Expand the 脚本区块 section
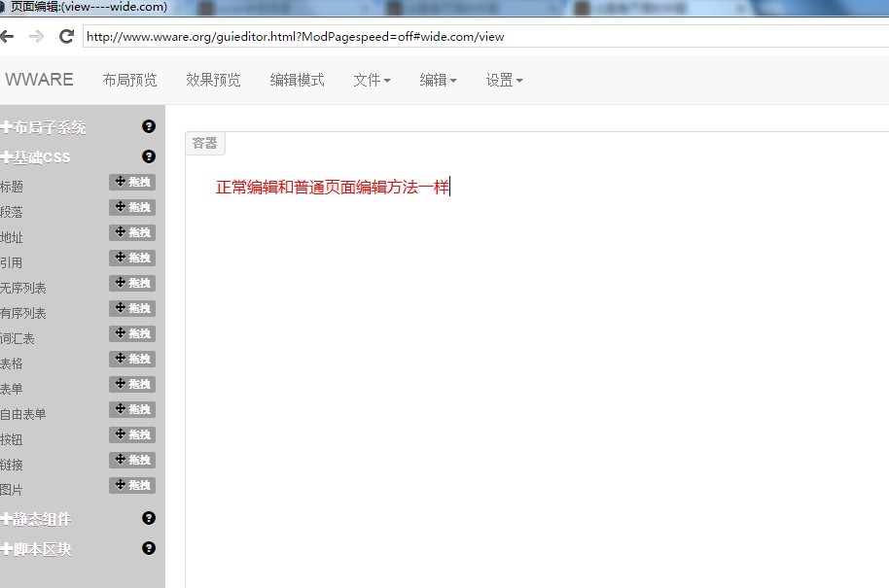Screen dimensions: 889x588 click(36, 549)
